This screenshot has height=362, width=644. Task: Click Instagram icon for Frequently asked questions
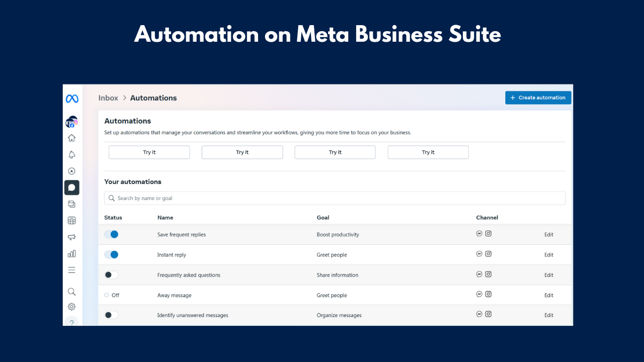pos(488,274)
